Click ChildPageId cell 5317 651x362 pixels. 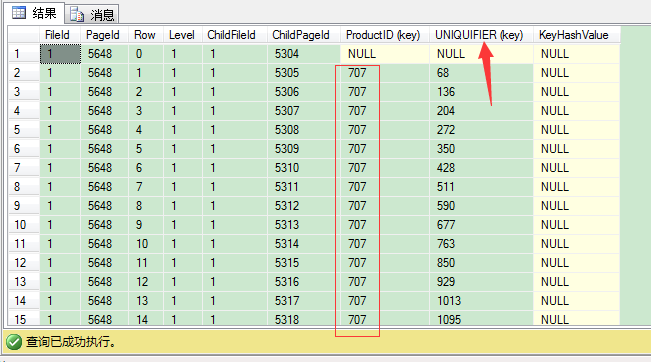point(304,301)
